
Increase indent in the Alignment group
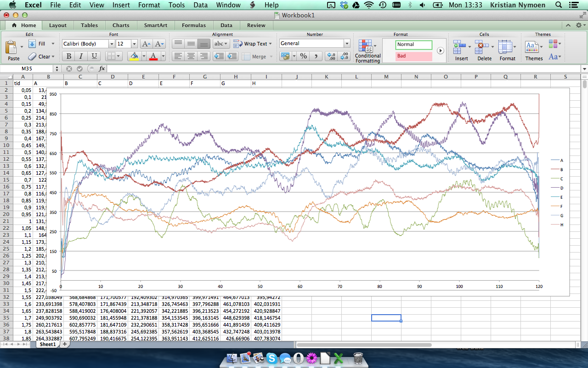(x=232, y=56)
